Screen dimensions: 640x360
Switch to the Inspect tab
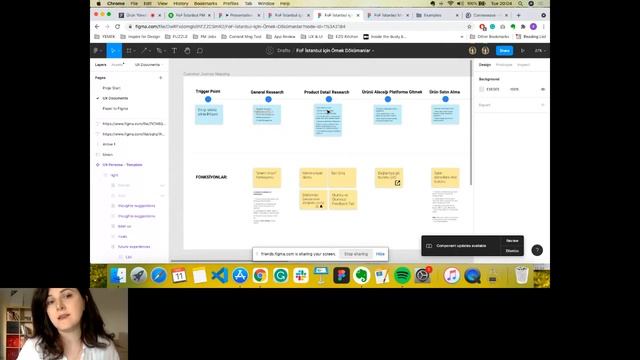click(523, 64)
